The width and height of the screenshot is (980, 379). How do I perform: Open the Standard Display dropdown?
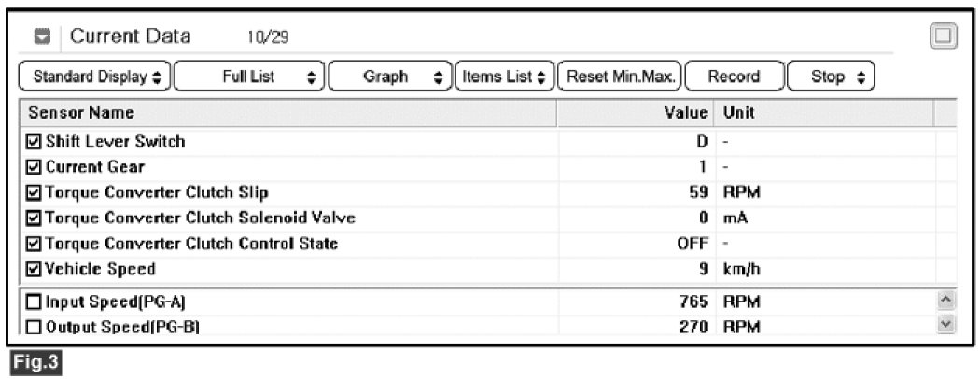[95, 77]
